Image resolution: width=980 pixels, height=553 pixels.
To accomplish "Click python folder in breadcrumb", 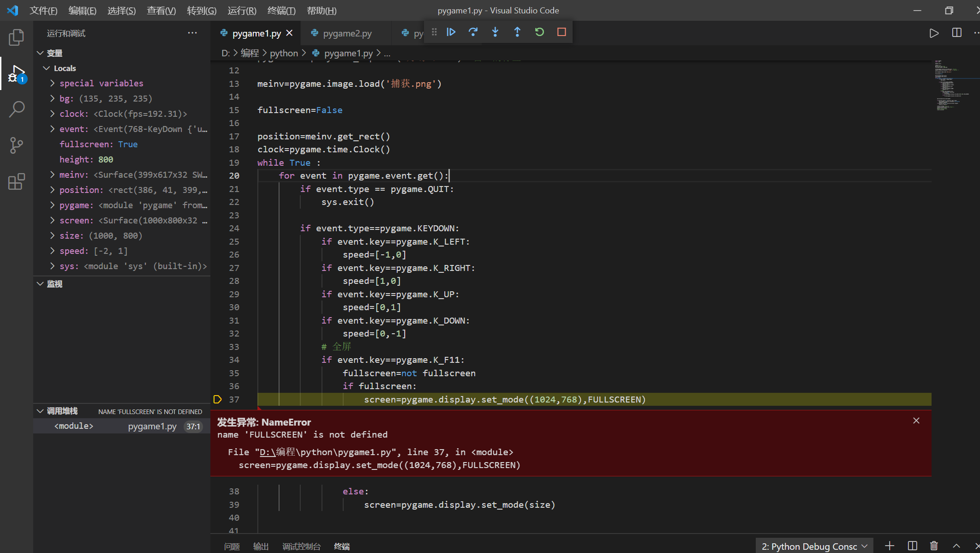I will (x=284, y=53).
